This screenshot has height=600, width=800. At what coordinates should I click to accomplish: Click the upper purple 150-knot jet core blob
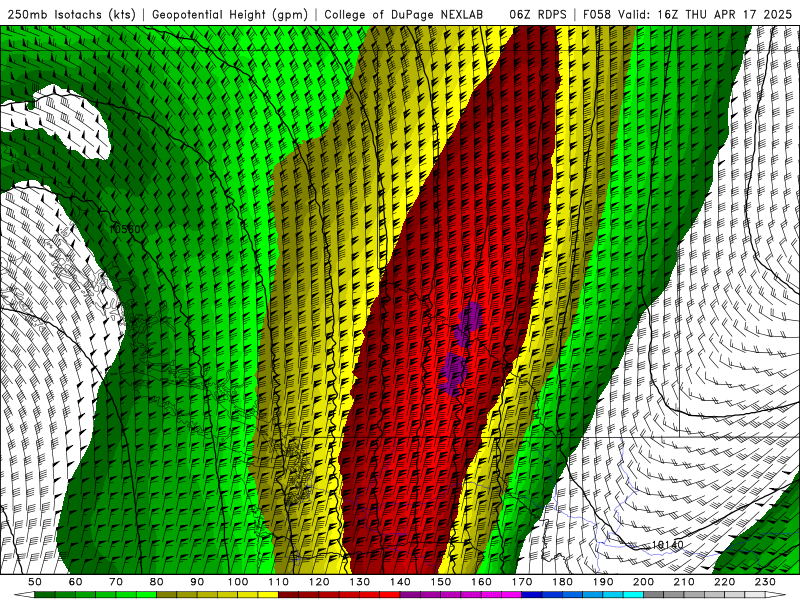pyautogui.click(x=468, y=323)
